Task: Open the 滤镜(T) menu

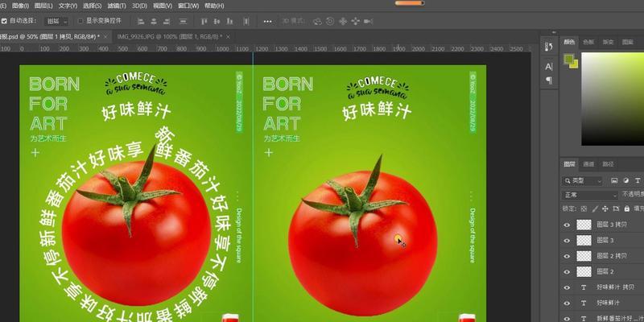Action: pos(117,6)
